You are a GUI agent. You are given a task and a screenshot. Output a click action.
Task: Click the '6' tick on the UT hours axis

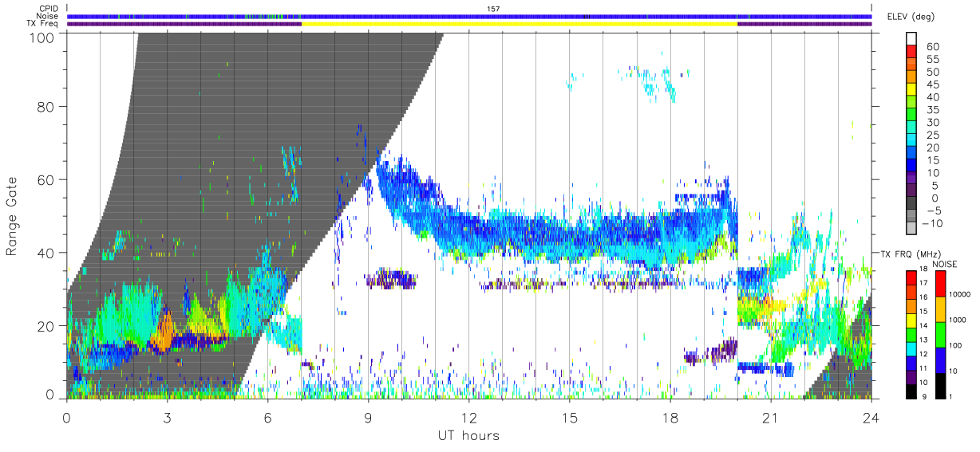268,418
